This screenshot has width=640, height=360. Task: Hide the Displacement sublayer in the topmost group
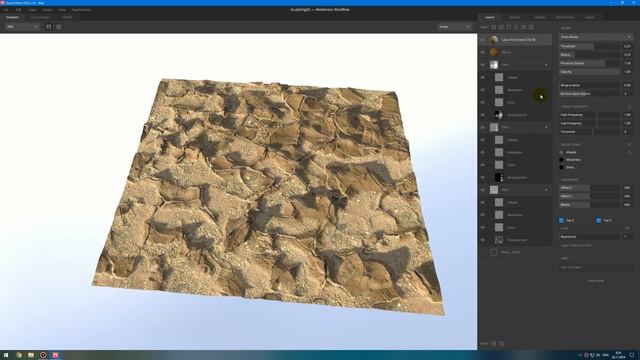pyautogui.click(x=482, y=115)
